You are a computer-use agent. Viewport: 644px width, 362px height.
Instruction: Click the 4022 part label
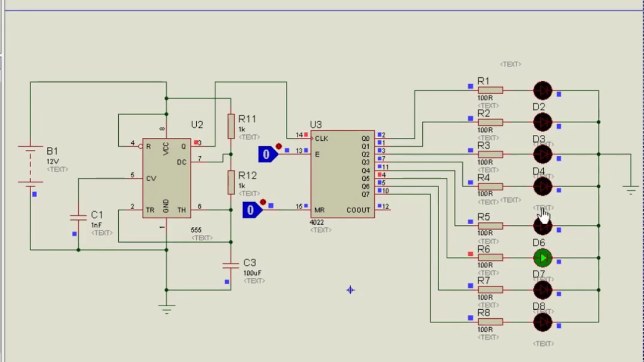(317, 222)
